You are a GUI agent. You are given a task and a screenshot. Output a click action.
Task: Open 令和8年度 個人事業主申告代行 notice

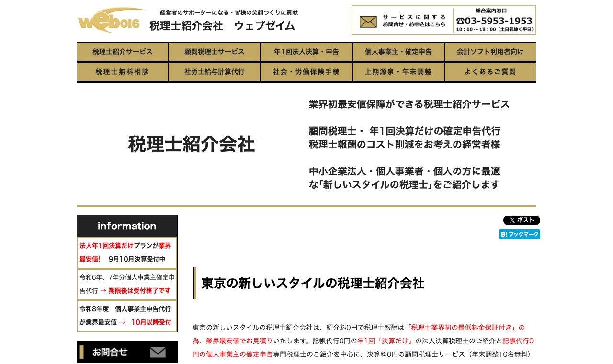click(x=127, y=316)
